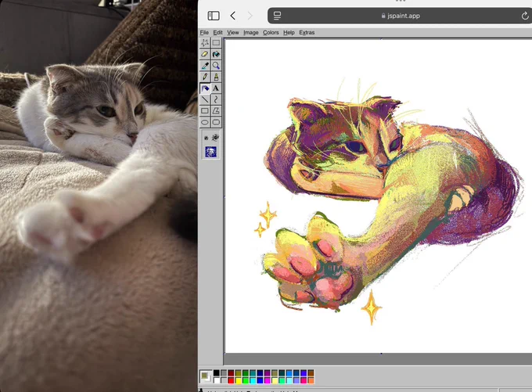Open the Image menu
This screenshot has width=532, height=392.
[250, 32]
